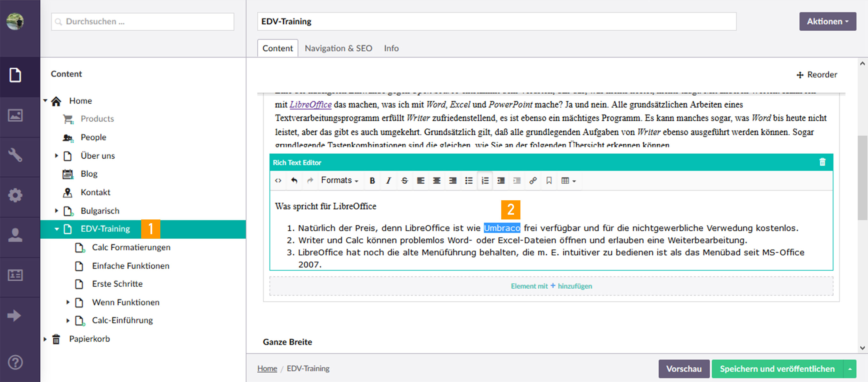868x382 pixels.
Task: Click the scrollbar up arrow
Action: click(x=862, y=63)
